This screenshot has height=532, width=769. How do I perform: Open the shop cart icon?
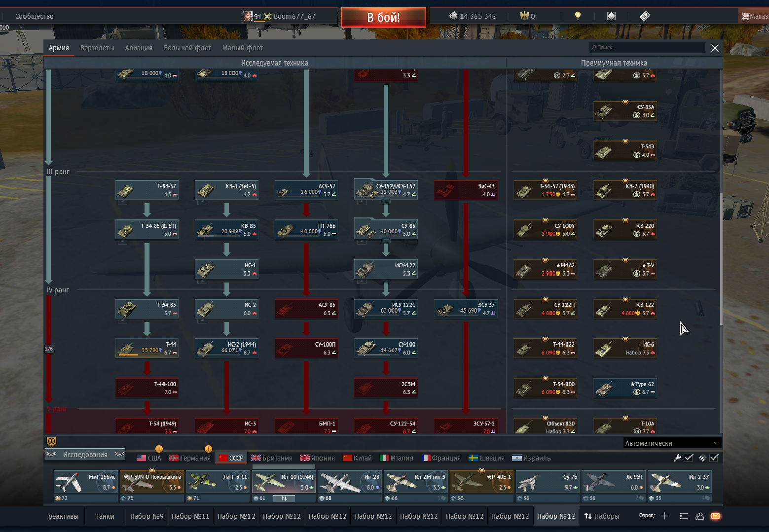click(745, 16)
